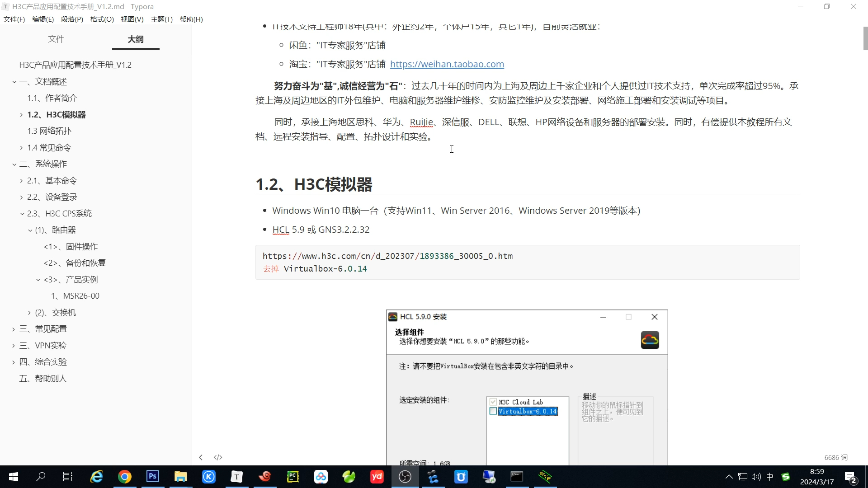Open Google Chrome from the taskbar
This screenshot has height=488, width=868.
124,477
